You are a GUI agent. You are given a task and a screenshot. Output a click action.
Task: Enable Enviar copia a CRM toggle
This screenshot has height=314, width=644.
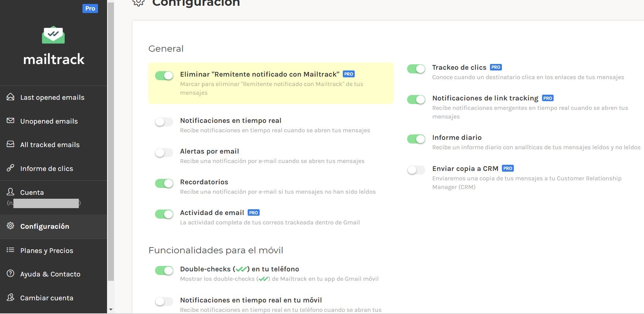coord(416,170)
